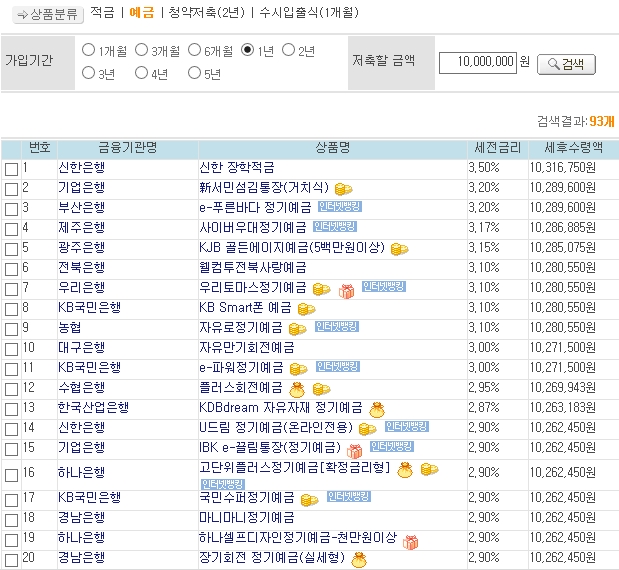Click gift box icon beside 하나셀프디자인정기예금

click(x=410, y=542)
